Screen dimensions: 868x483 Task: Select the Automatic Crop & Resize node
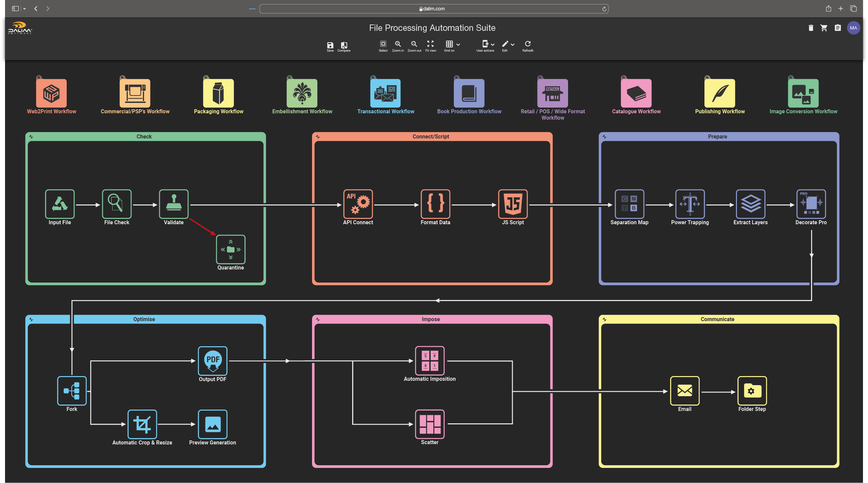point(142,424)
